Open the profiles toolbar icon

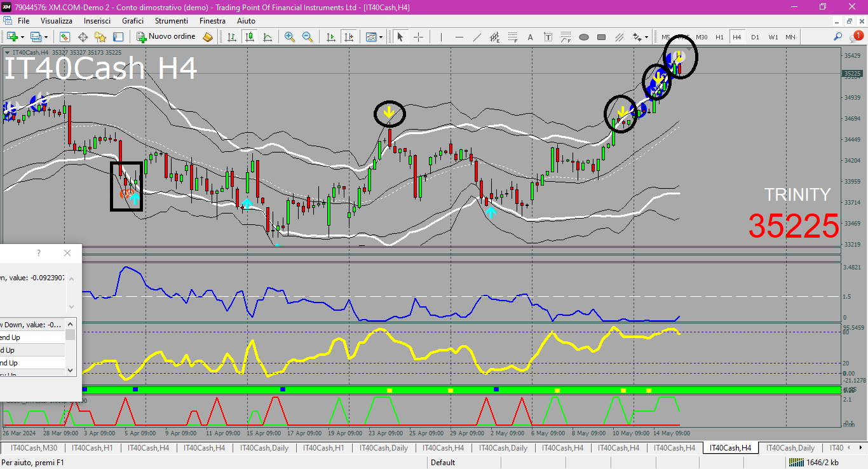coord(36,37)
